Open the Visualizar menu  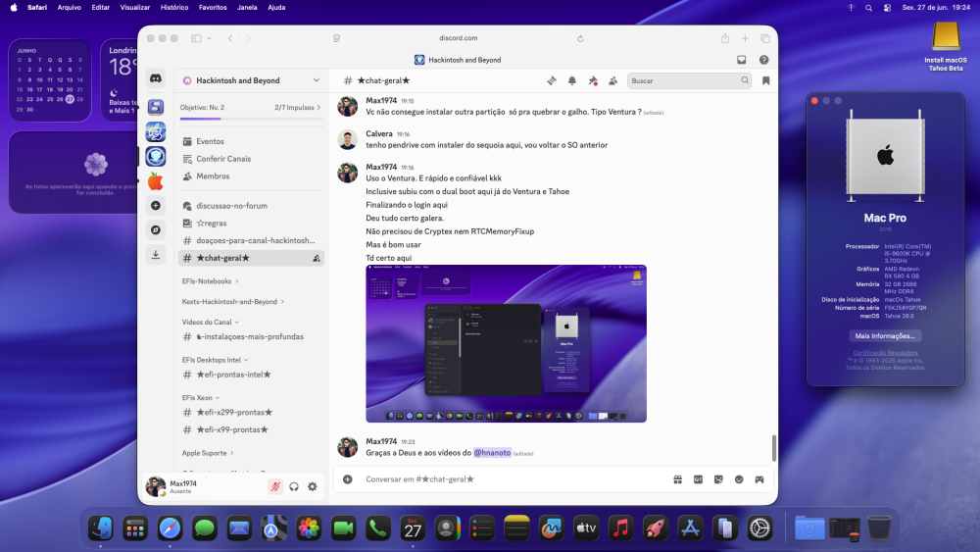tap(135, 8)
